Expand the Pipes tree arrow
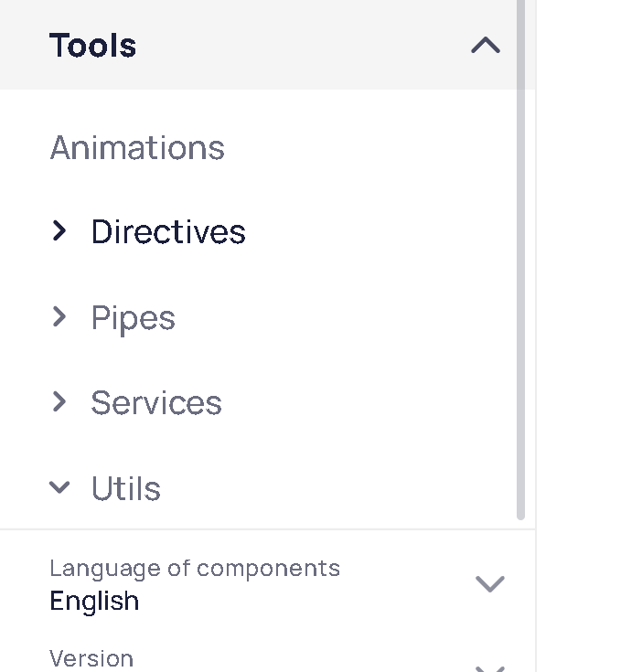 [x=59, y=317]
